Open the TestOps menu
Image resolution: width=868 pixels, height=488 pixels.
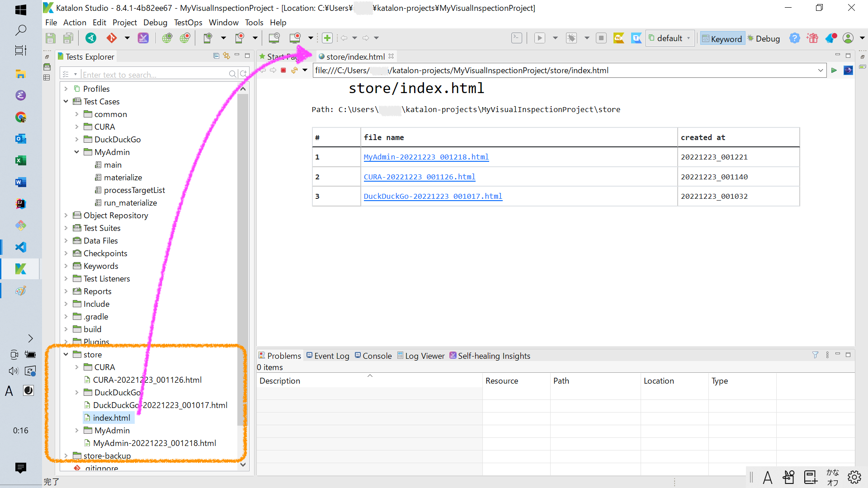pos(188,22)
